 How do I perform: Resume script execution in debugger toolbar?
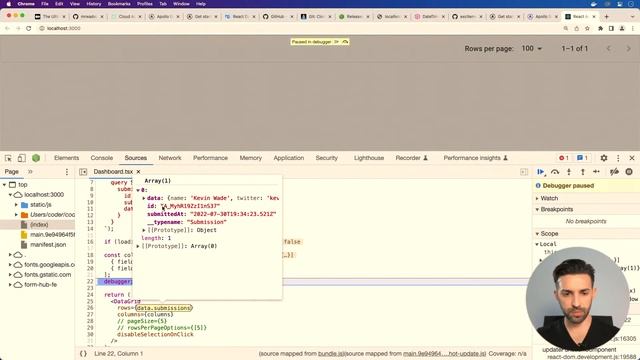tap(541, 172)
